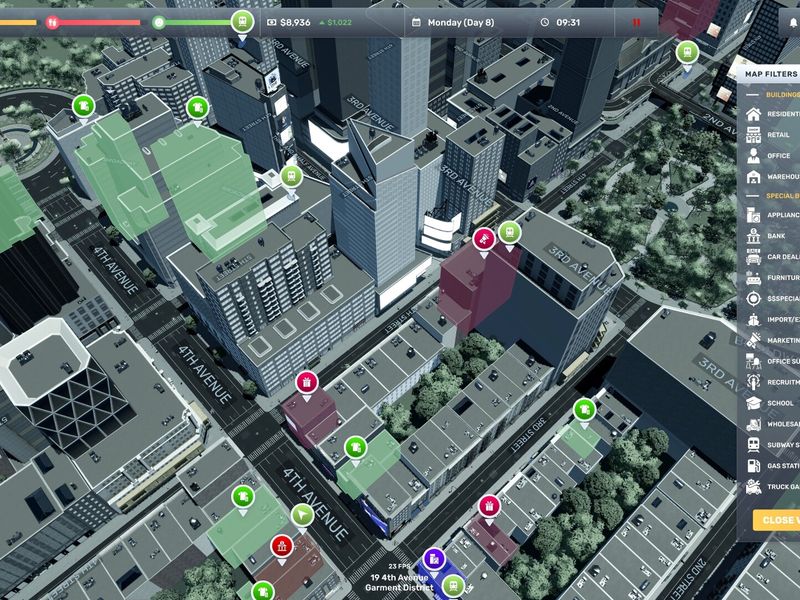Click the hunger icon on the red bar
This screenshot has height=600, width=800.
point(53,22)
